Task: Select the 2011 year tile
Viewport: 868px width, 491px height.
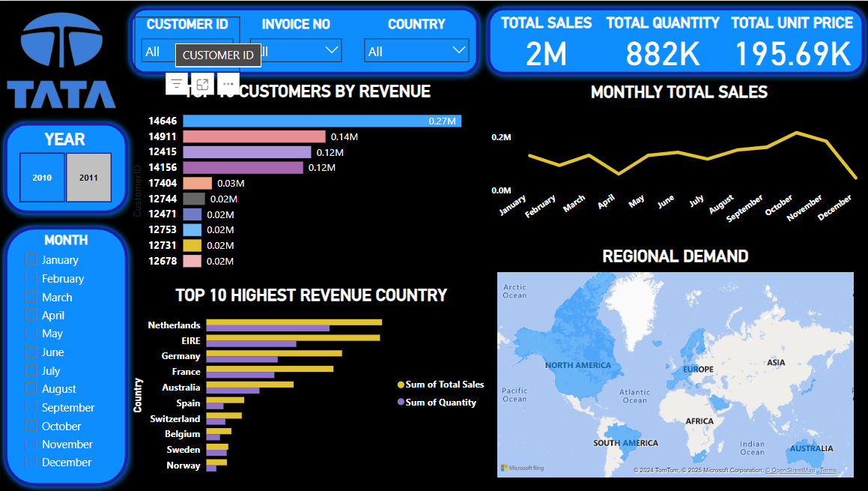Action: pos(88,178)
